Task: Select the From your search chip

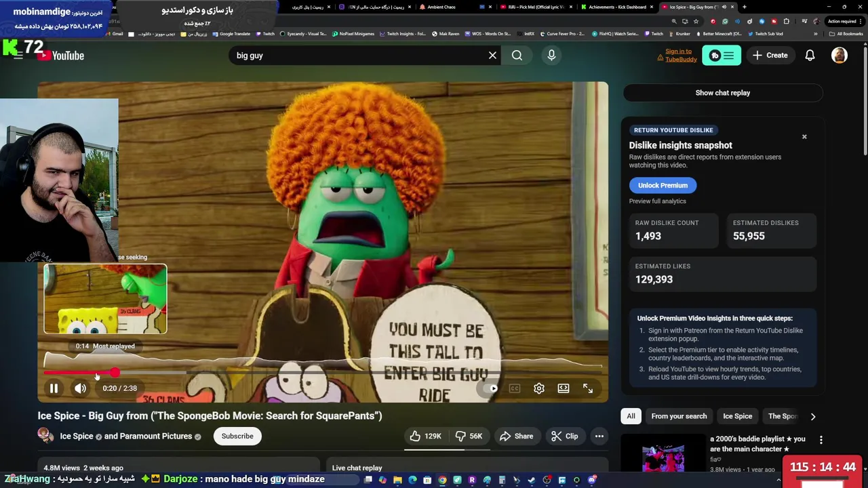Action: click(x=679, y=416)
